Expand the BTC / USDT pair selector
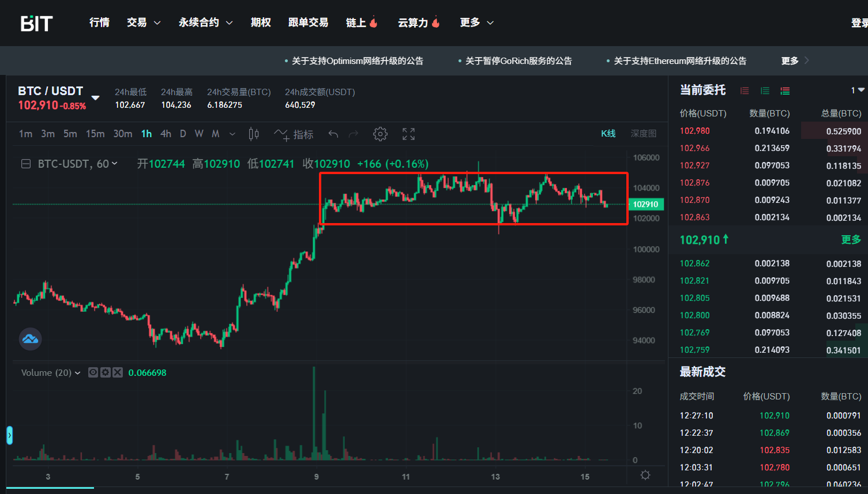This screenshot has width=868, height=494. pyautogui.click(x=96, y=97)
